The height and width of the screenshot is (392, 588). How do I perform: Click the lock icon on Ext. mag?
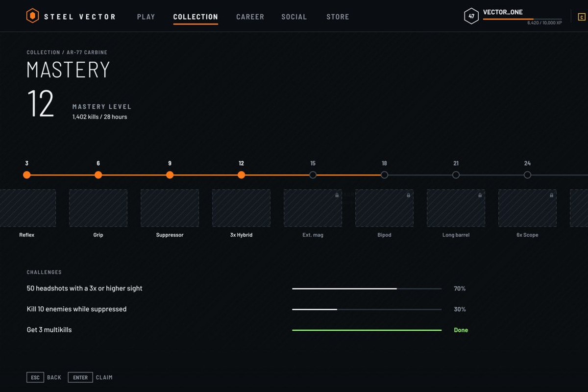(337, 195)
